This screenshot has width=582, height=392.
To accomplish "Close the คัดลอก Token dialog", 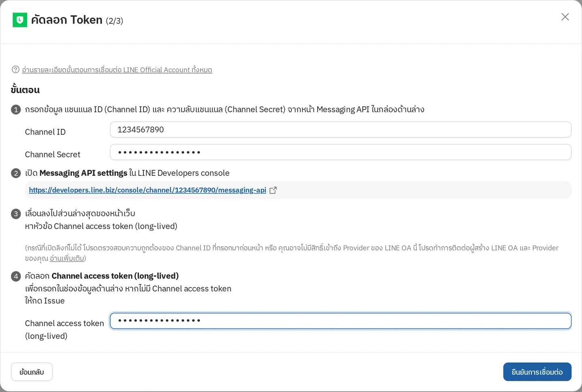I will click(565, 17).
